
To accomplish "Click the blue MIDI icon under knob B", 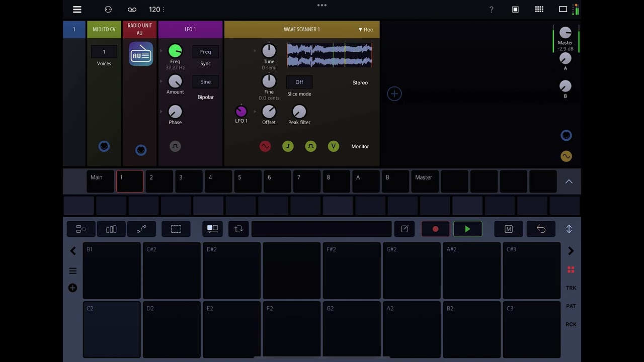I will (566, 135).
